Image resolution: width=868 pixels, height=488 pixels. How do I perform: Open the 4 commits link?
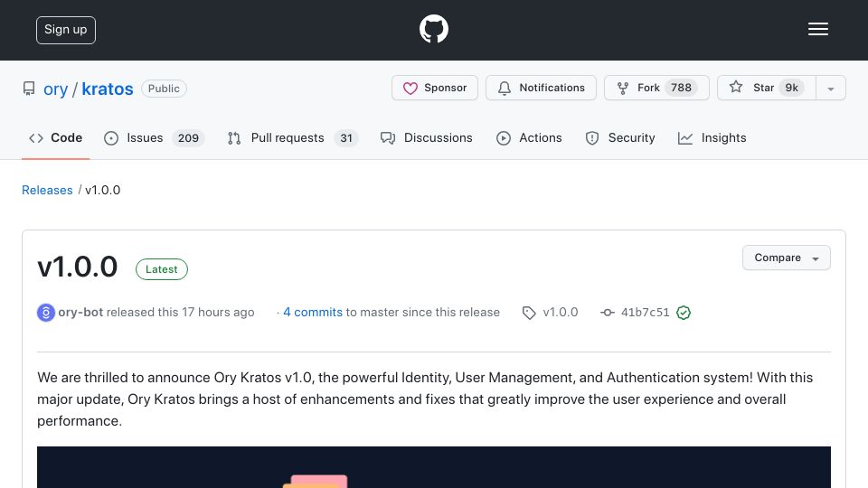tap(313, 312)
